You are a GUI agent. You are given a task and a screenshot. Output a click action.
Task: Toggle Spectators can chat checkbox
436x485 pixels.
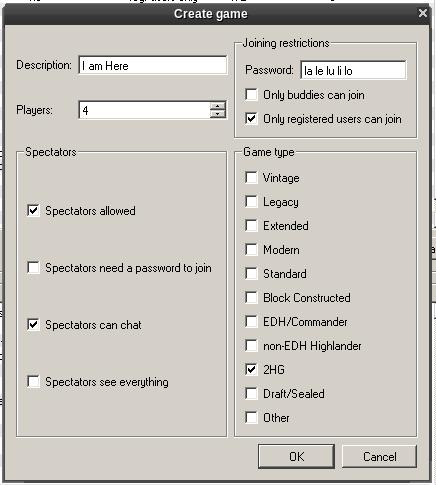pyautogui.click(x=33, y=325)
